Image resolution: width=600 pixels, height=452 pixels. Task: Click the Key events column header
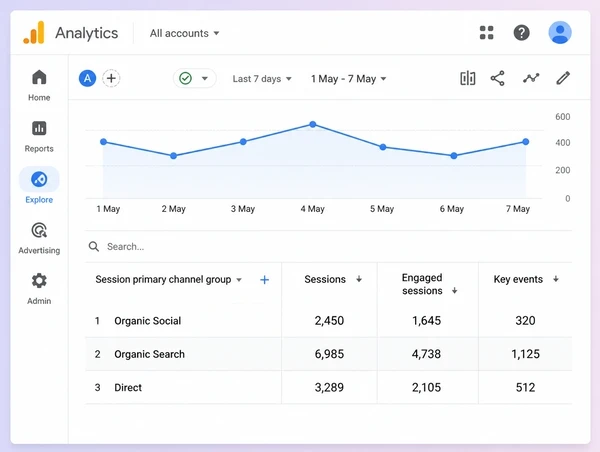point(518,279)
